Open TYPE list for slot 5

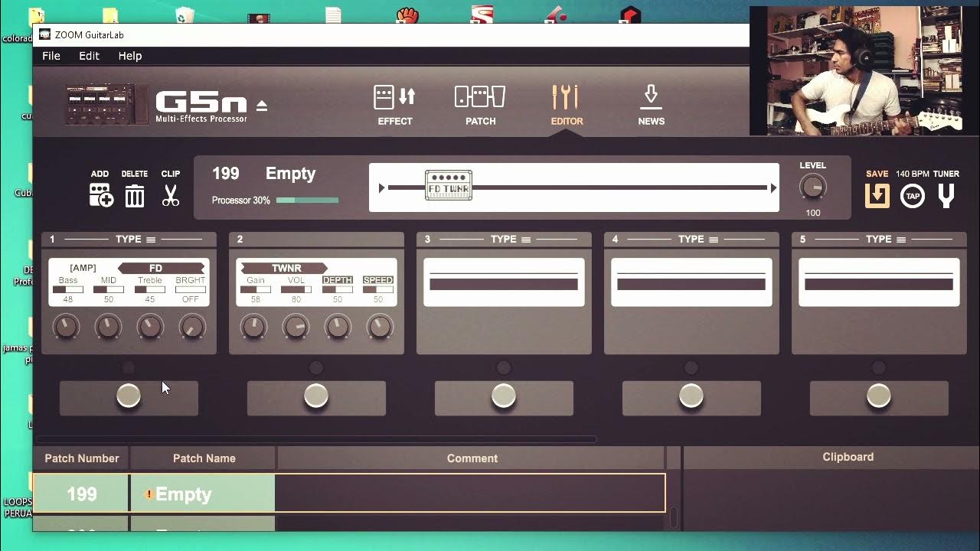pos(886,240)
